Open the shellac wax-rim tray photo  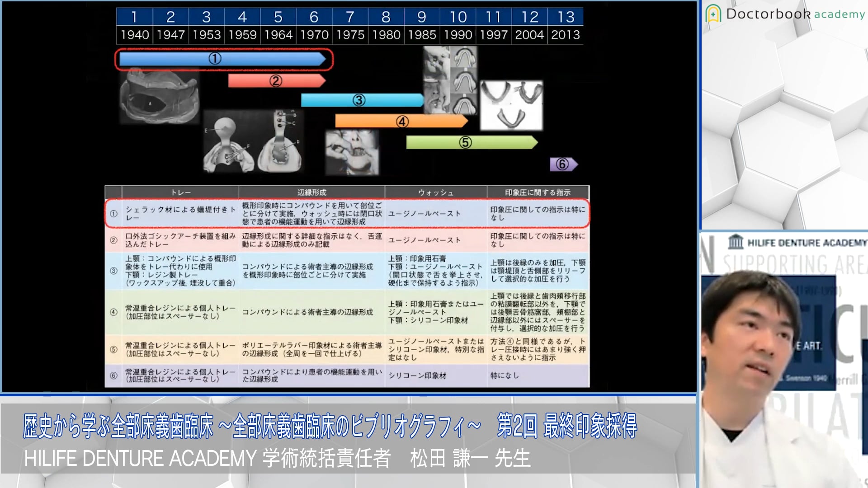pyautogui.click(x=159, y=96)
